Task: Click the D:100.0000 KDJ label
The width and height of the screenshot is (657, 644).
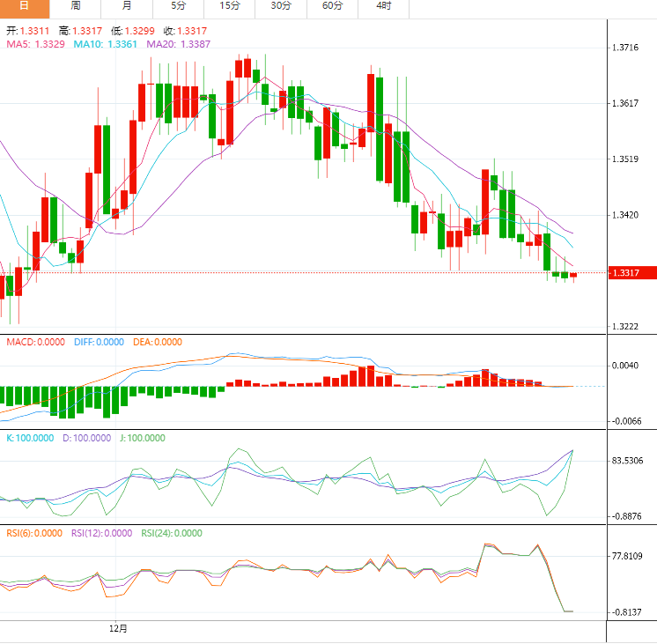Action: (x=86, y=438)
